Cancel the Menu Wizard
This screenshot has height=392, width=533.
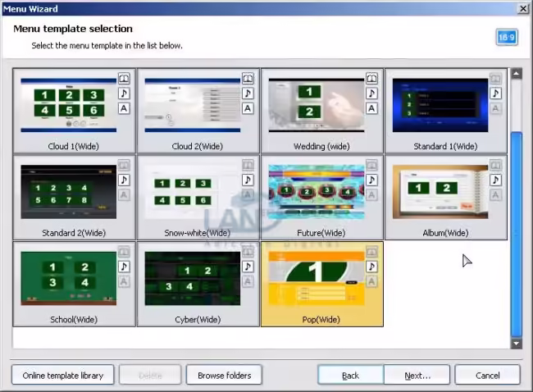click(487, 375)
